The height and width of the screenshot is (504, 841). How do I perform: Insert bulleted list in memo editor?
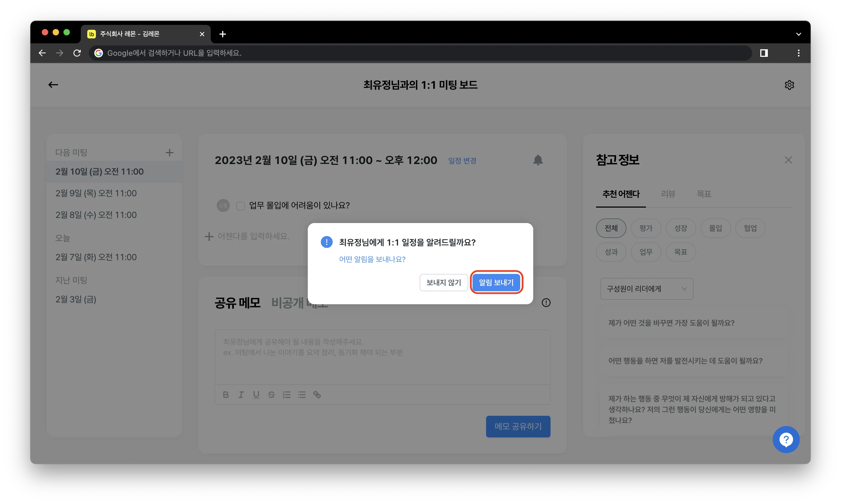point(302,394)
